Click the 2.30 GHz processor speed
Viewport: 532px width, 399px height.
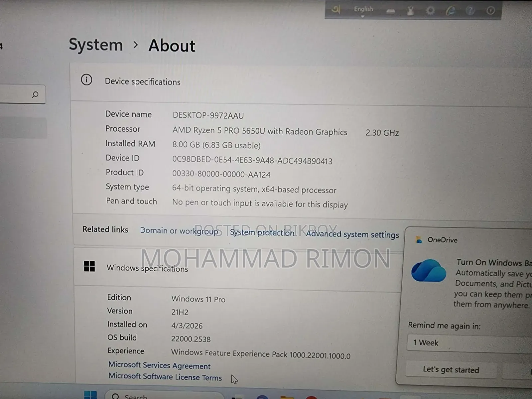tap(382, 133)
